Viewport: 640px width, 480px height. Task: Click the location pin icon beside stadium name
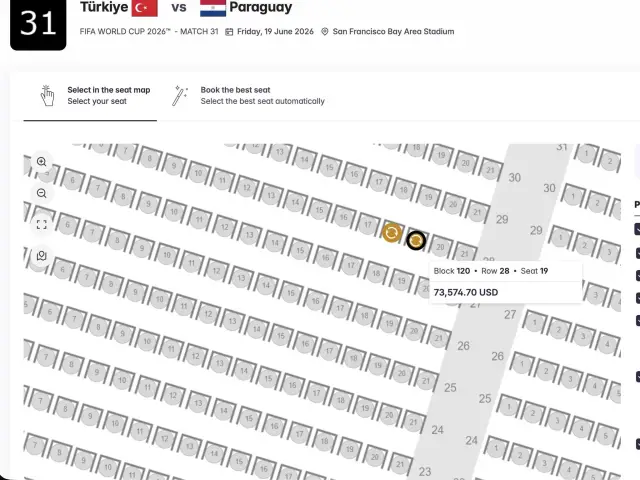(324, 32)
